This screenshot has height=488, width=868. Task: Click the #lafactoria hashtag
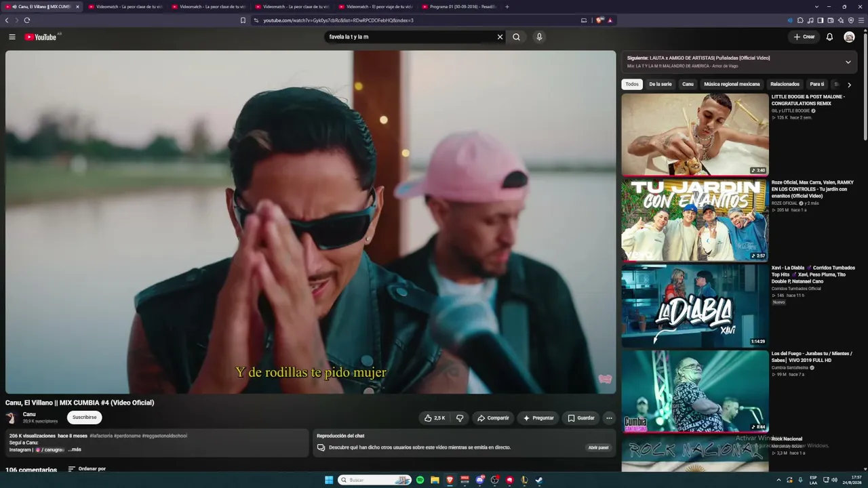tap(101, 436)
